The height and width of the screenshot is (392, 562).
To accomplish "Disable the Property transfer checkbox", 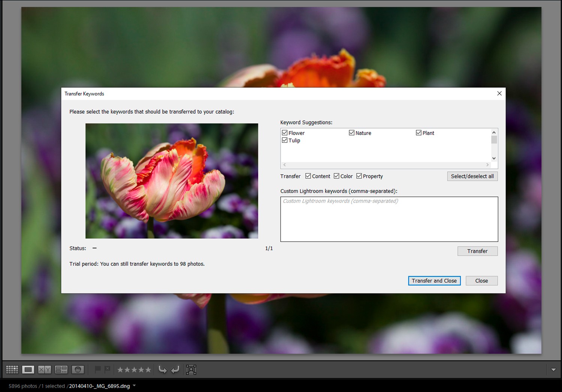I will point(359,176).
